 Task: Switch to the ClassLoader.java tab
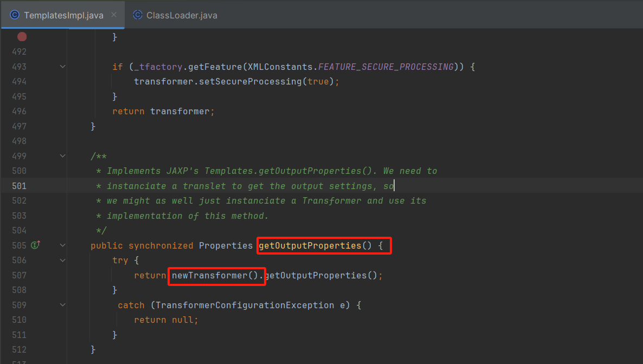pyautogui.click(x=175, y=15)
